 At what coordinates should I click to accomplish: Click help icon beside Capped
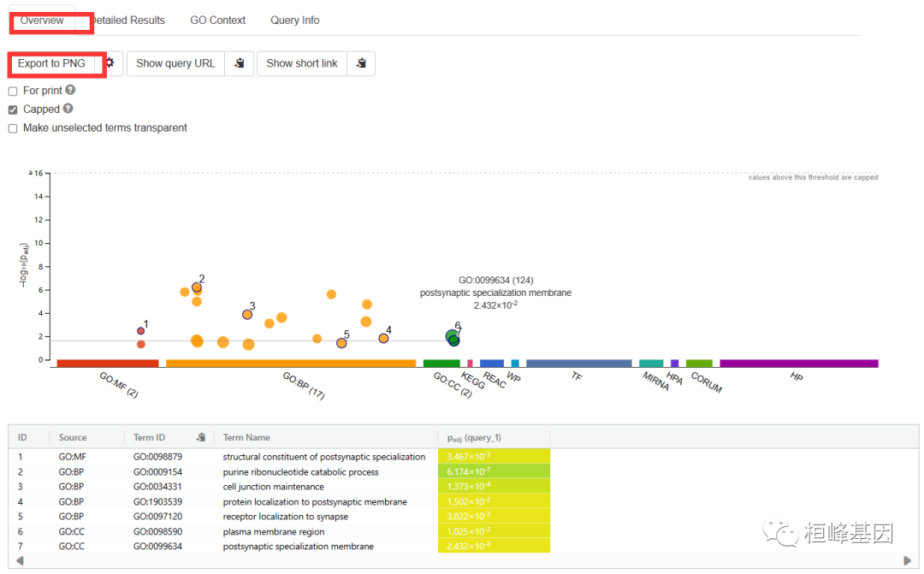[68, 109]
